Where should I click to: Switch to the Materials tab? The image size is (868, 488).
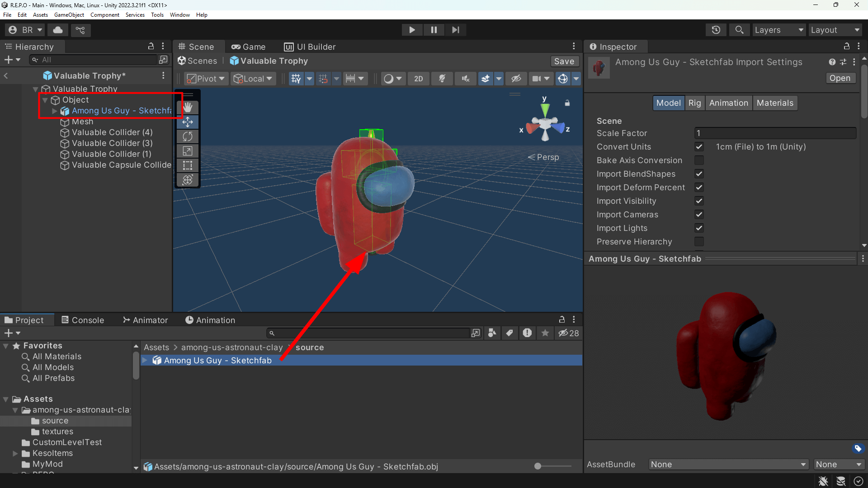coord(775,103)
